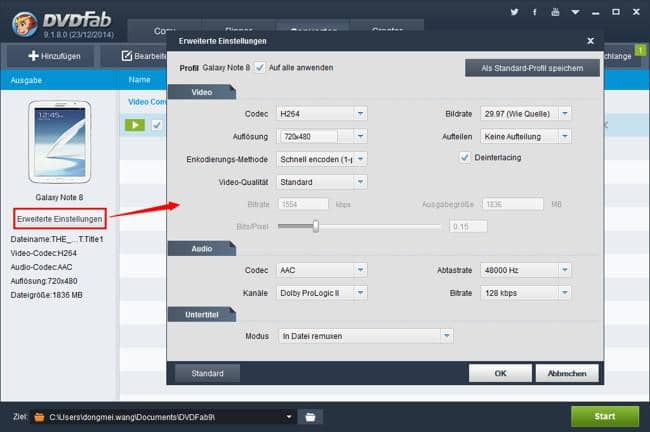Screen dimensions: 650x432
Task: Click the Name column header
Action: click(139, 80)
